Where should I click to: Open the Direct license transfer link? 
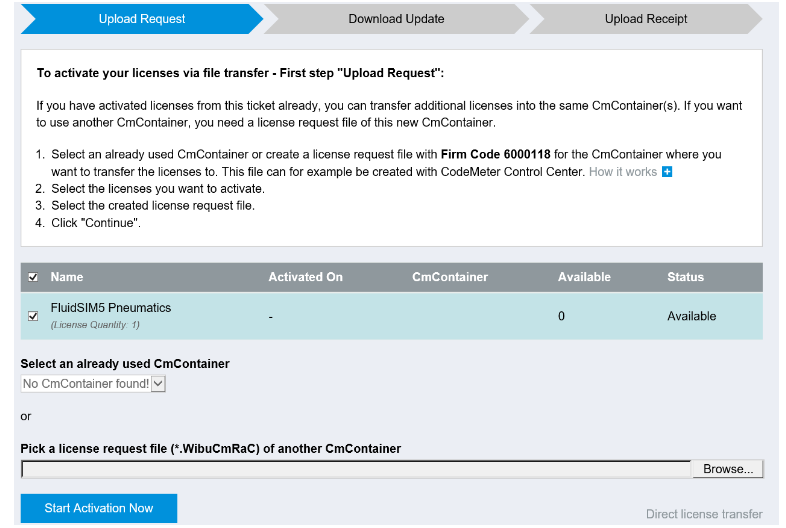tap(704, 514)
